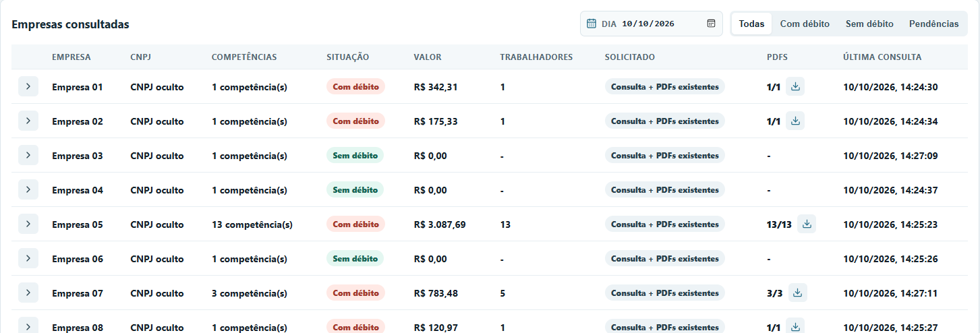Click the value R$ 783,48
The height and width of the screenshot is (333, 980).
(x=436, y=293)
